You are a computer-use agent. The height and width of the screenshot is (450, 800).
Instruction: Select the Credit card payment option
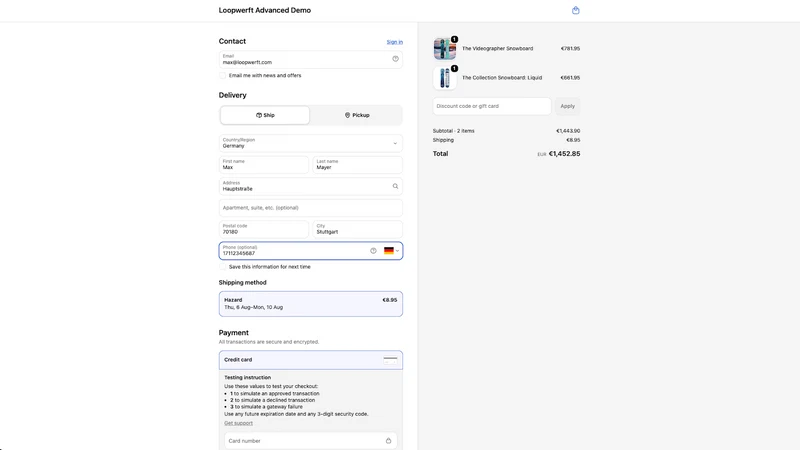click(311, 360)
